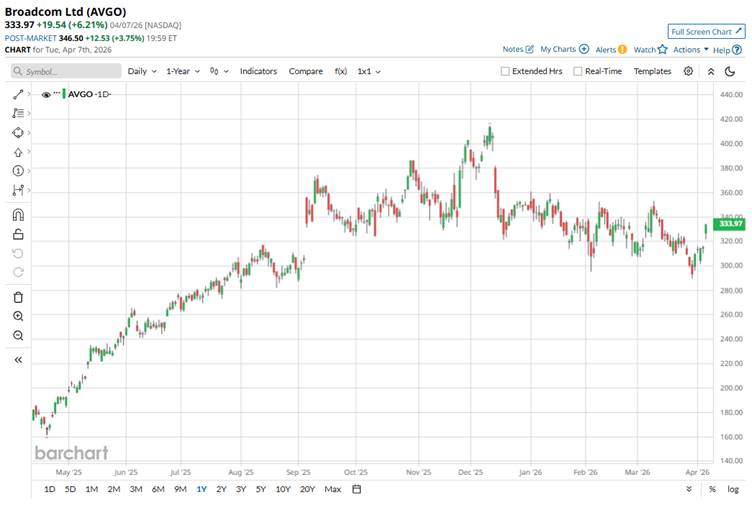
Task: Open the numbered label tool icon
Action: (18, 171)
